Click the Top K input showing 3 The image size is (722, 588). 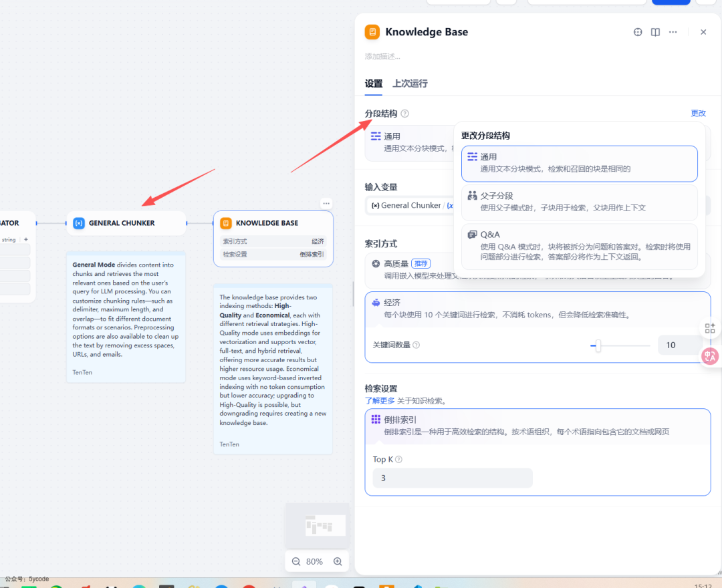click(452, 477)
